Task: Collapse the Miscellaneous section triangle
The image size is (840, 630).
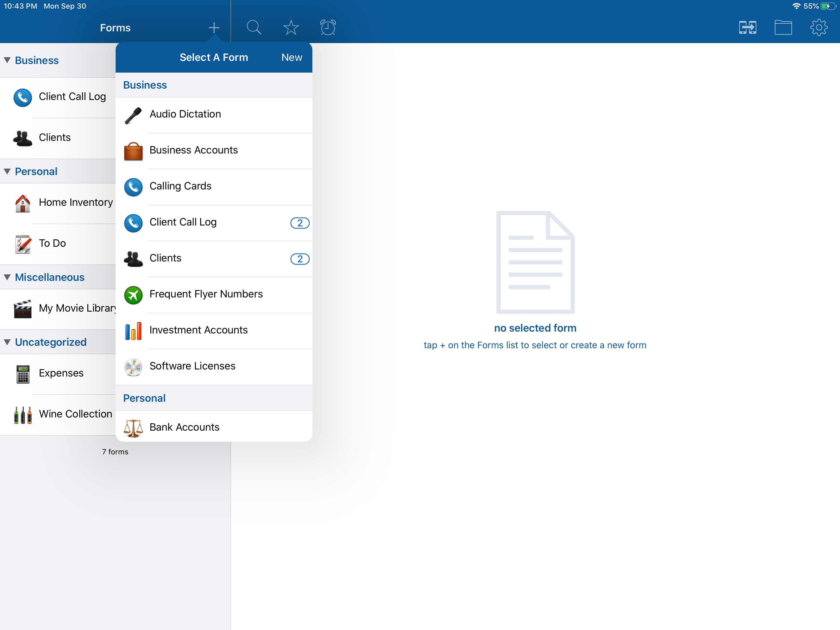Action: click(x=7, y=277)
